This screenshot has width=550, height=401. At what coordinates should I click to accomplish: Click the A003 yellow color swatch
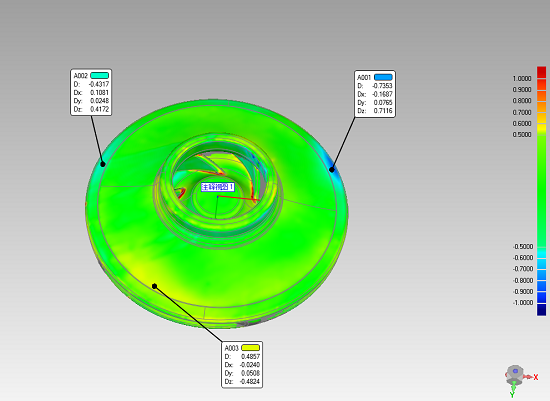[x=250, y=348]
